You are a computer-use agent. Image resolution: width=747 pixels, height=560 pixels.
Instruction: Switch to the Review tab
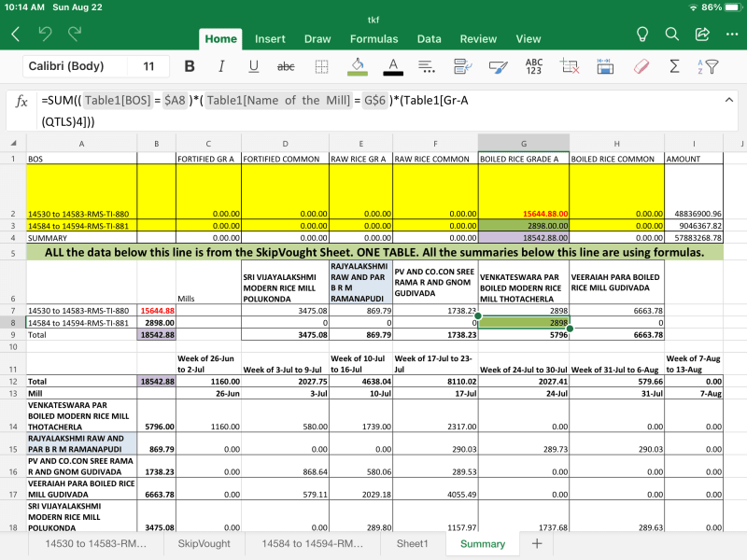478,39
